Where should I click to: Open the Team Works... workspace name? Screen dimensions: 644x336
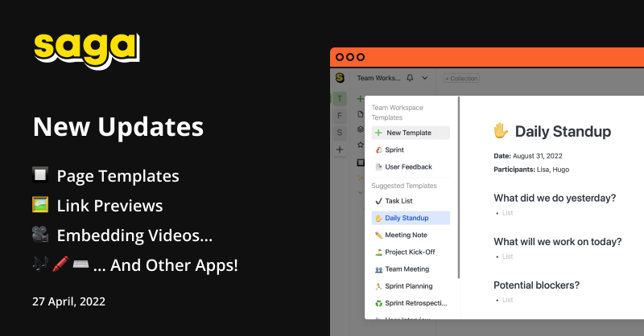tap(378, 78)
